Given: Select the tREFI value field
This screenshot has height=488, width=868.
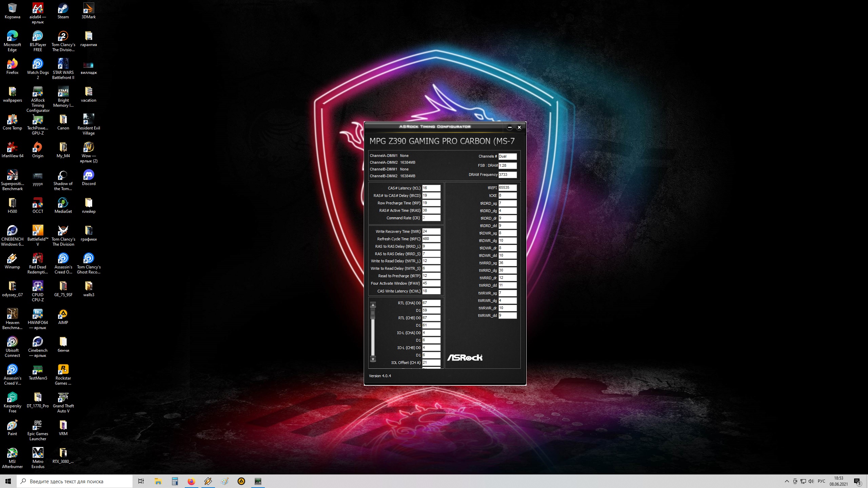Looking at the screenshot, I should (x=507, y=188).
